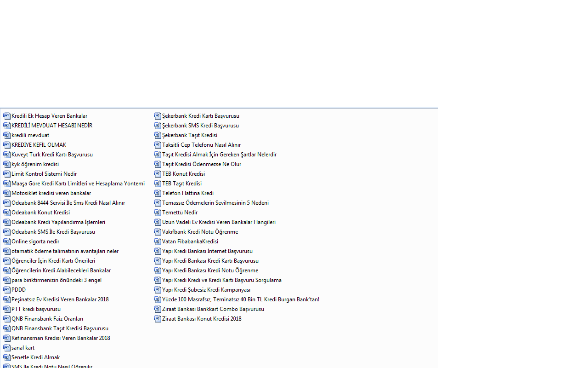The height and width of the screenshot is (368, 588).
Task: Select Öğrencilerin Kredi Alabilecekleri Bankalar
Action: pos(61,270)
